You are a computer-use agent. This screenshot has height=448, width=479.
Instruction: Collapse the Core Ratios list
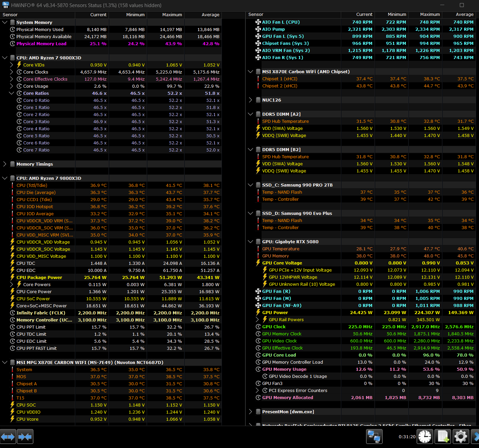[11, 93]
